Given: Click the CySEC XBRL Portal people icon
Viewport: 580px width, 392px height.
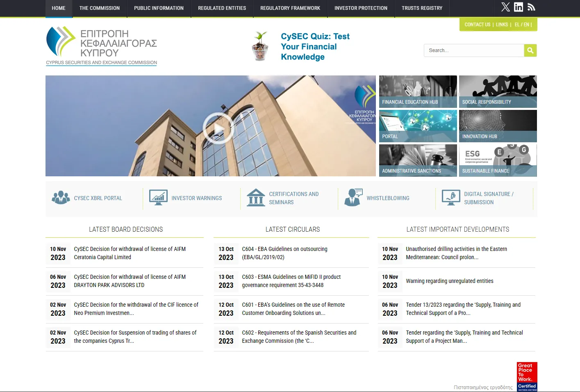Looking at the screenshot, I should 61,198.
